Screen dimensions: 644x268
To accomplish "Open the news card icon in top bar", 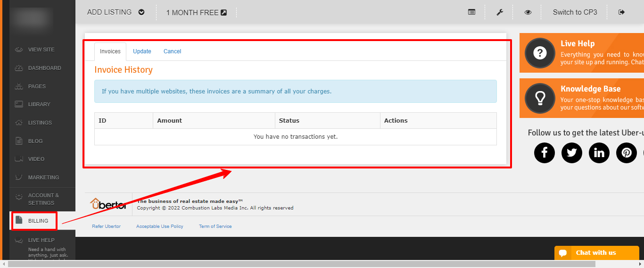I will click(471, 12).
